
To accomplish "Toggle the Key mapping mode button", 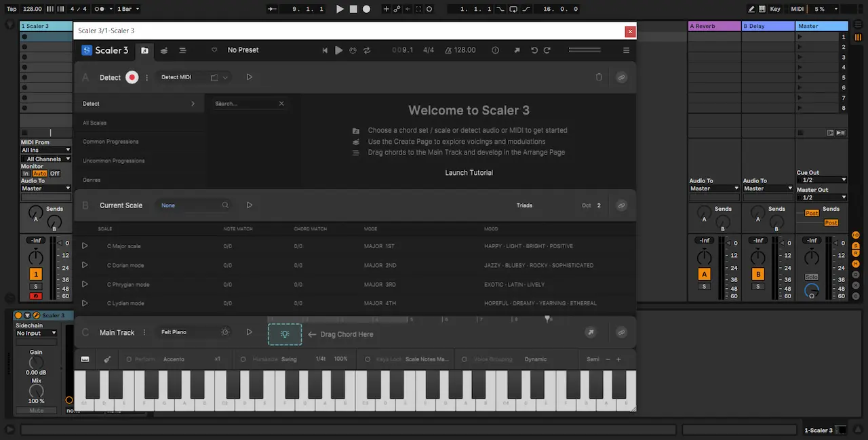I will [x=775, y=9].
